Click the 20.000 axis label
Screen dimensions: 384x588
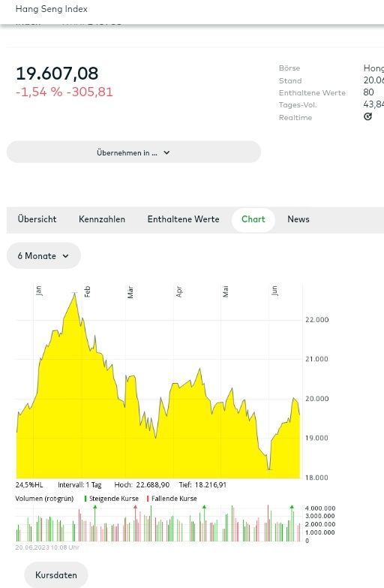[x=317, y=399]
